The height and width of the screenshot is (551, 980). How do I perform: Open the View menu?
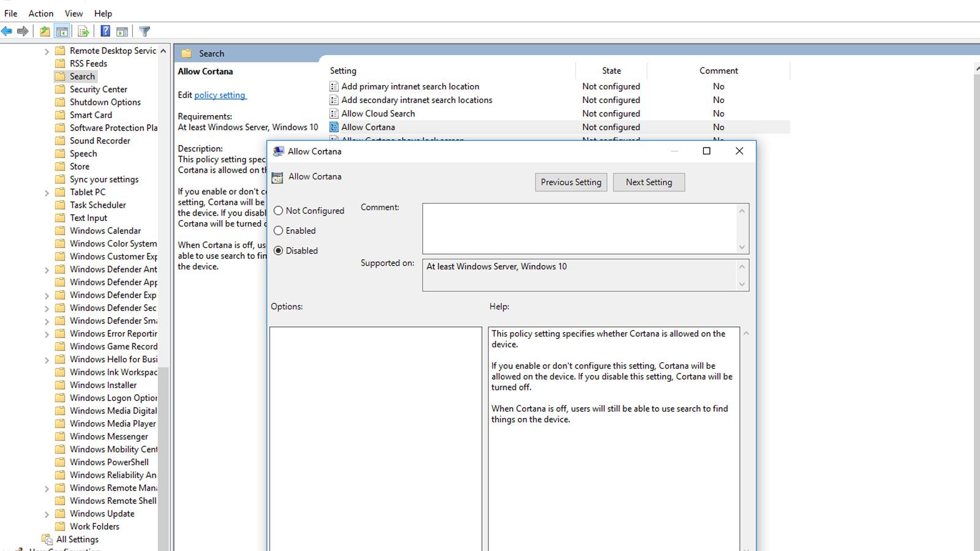tap(74, 13)
